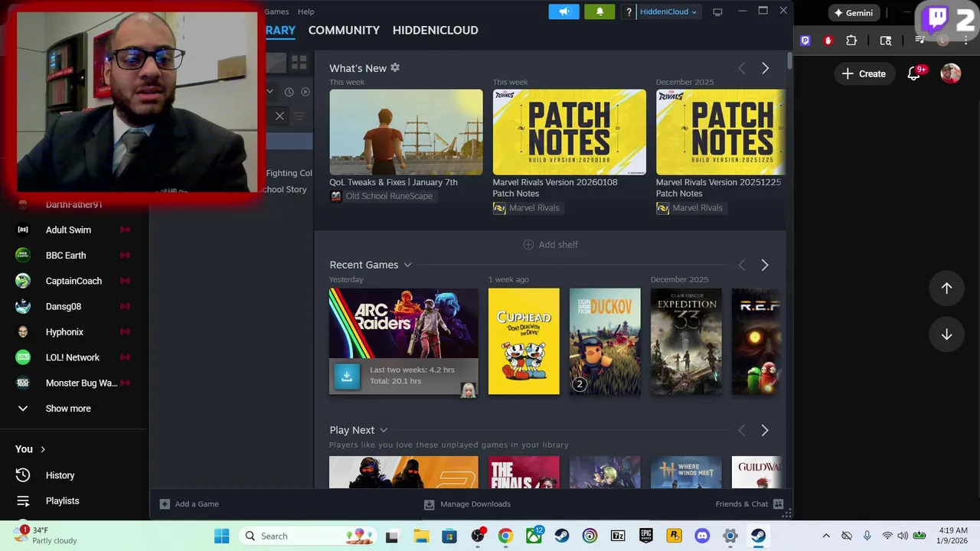980x551 pixels.
Task: Show next What's New items
Action: (765, 68)
